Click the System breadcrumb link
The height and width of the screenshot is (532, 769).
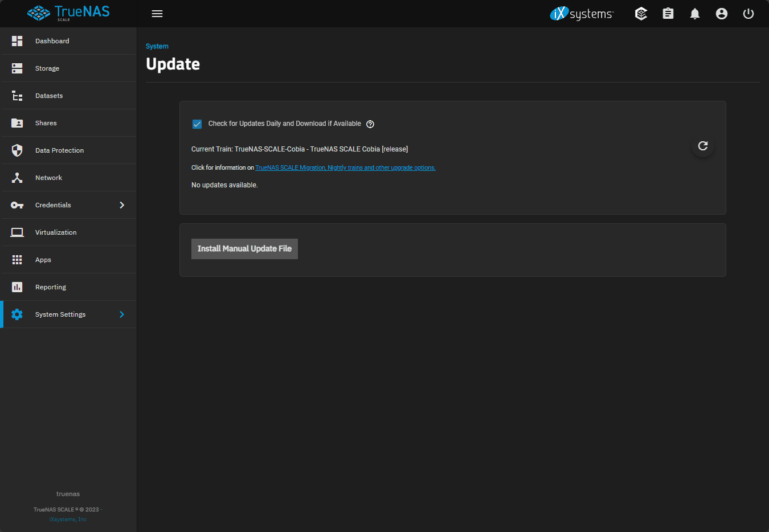[157, 46]
